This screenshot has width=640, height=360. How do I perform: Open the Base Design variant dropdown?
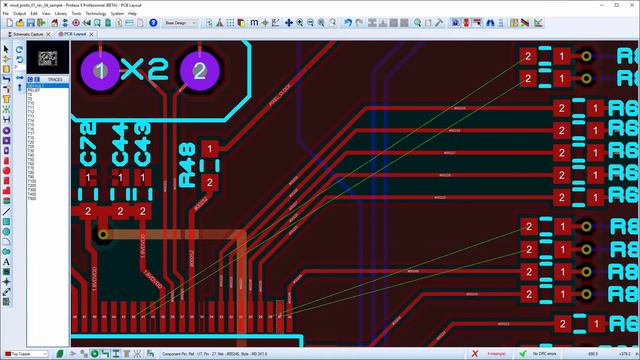(180, 23)
